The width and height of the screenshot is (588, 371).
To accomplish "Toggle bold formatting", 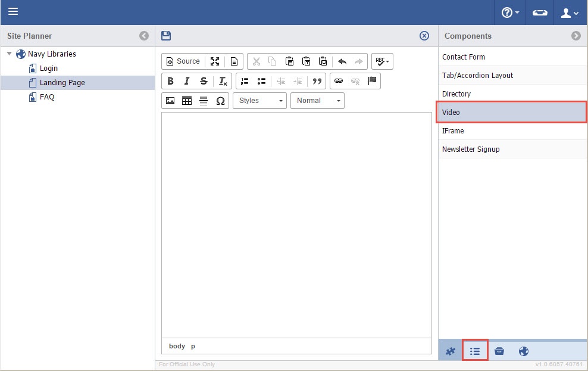I will click(x=170, y=81).
